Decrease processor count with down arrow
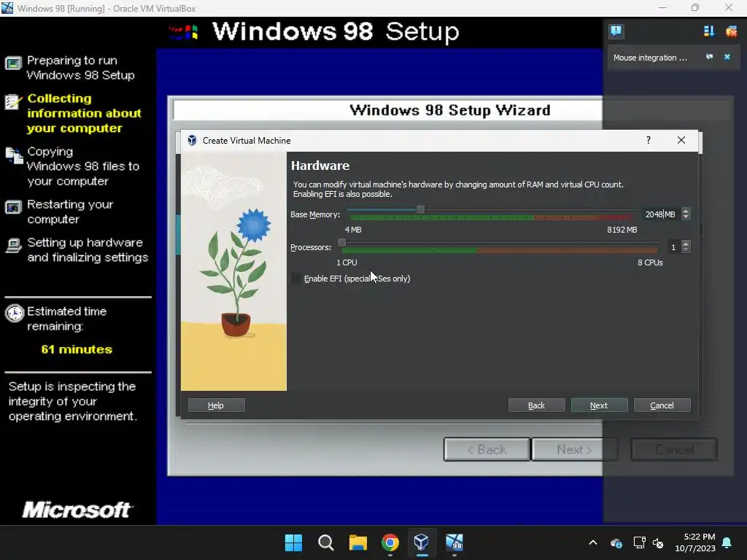Screen dimensions: 747x560 [x=686, y=250]
